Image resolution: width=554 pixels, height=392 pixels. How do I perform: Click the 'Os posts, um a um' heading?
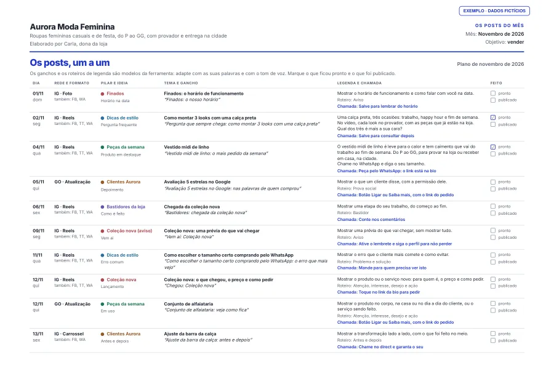pyautogui.click(x=70, y=63)
